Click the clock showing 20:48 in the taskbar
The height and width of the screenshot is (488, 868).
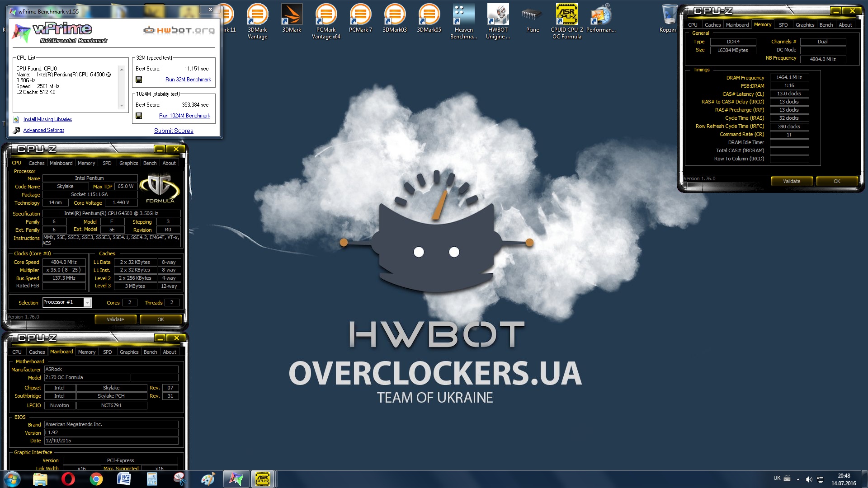844,479
